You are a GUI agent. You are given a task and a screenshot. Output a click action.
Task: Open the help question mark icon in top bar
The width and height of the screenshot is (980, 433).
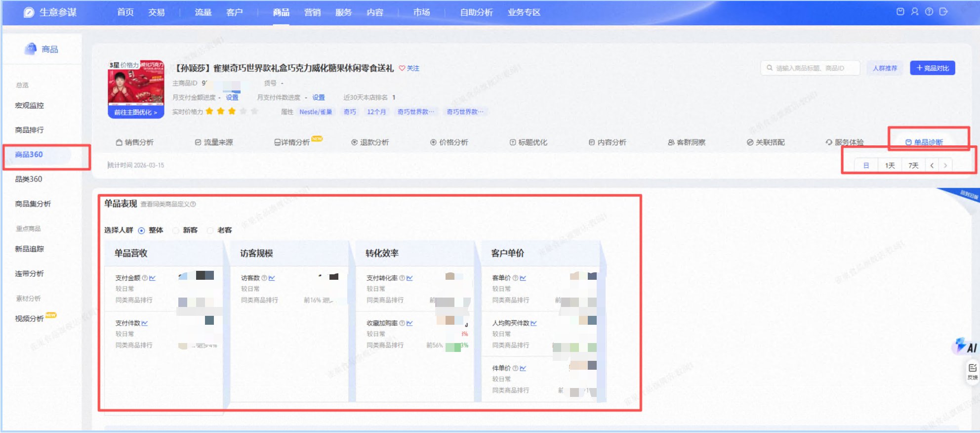coord(929,12)
